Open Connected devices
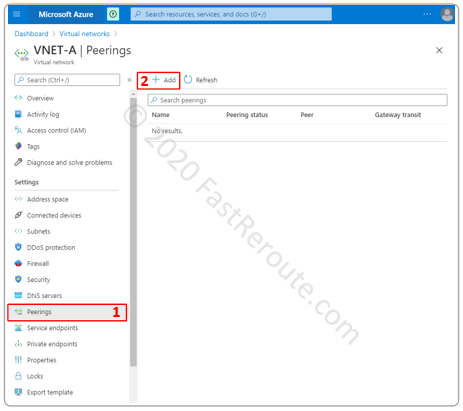Screen dimensions: 463x411 pyautogui.click(x=54, y=215)
